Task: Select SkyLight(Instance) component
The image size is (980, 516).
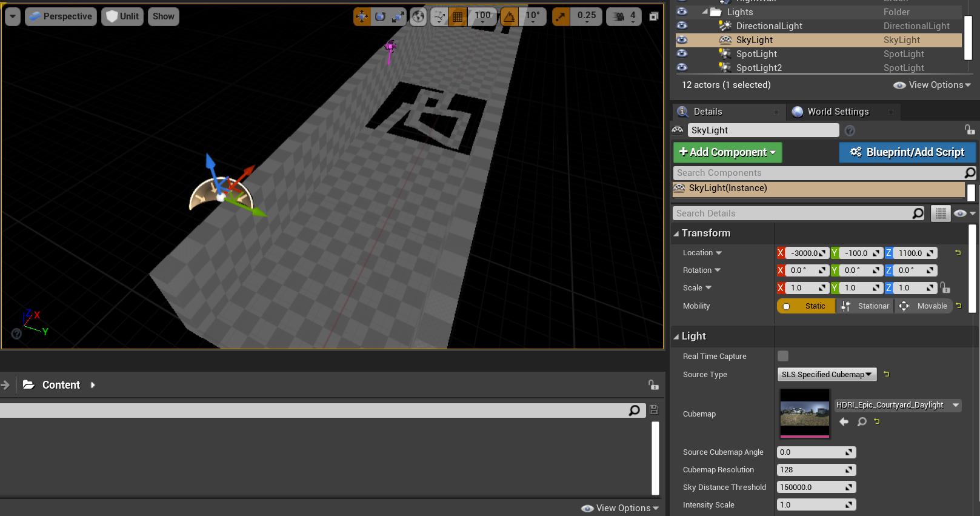Action: (x=818, y=189)
